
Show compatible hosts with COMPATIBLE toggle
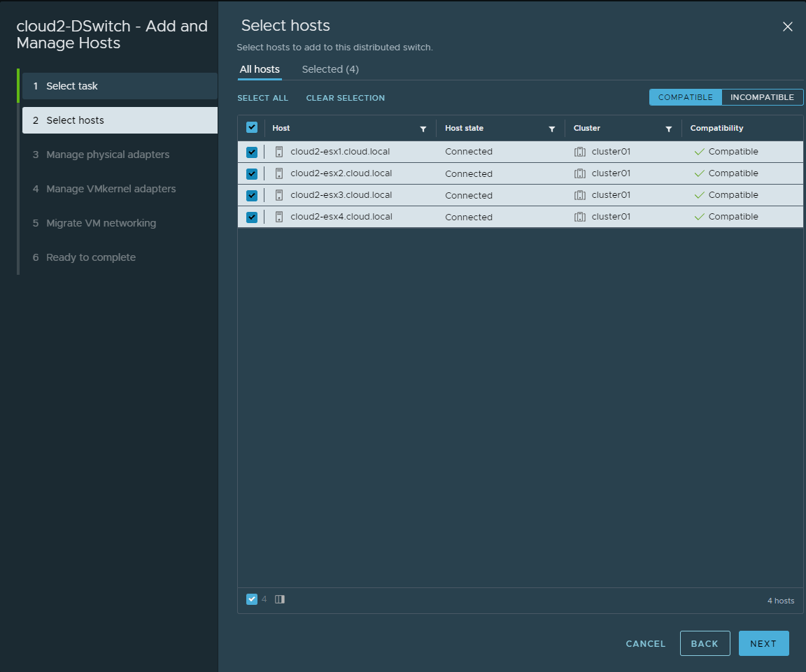[x=686, y=97]
